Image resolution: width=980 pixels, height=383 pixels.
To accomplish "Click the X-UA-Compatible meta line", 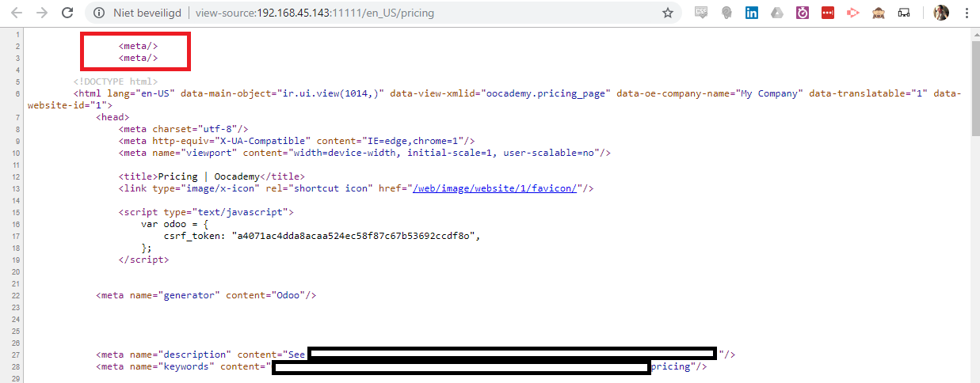I will pos(297,141).
